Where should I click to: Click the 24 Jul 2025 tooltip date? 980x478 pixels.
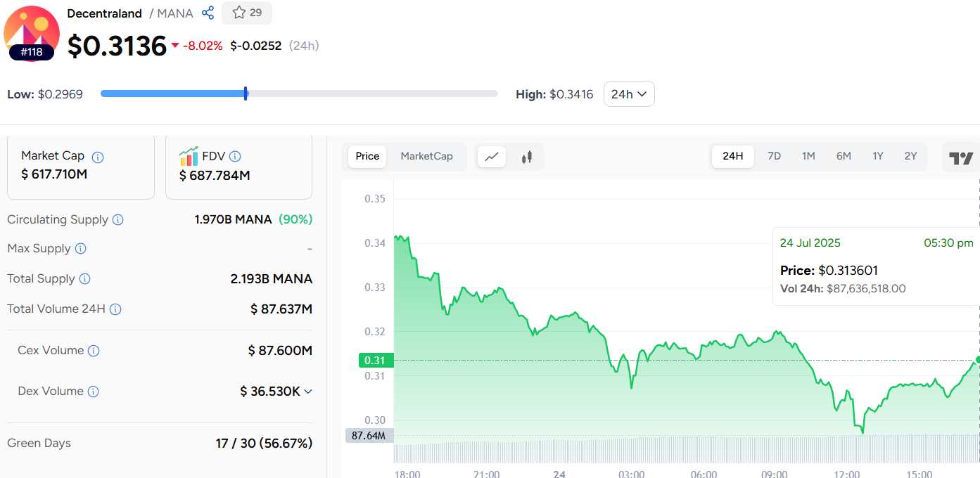[810, 243]
